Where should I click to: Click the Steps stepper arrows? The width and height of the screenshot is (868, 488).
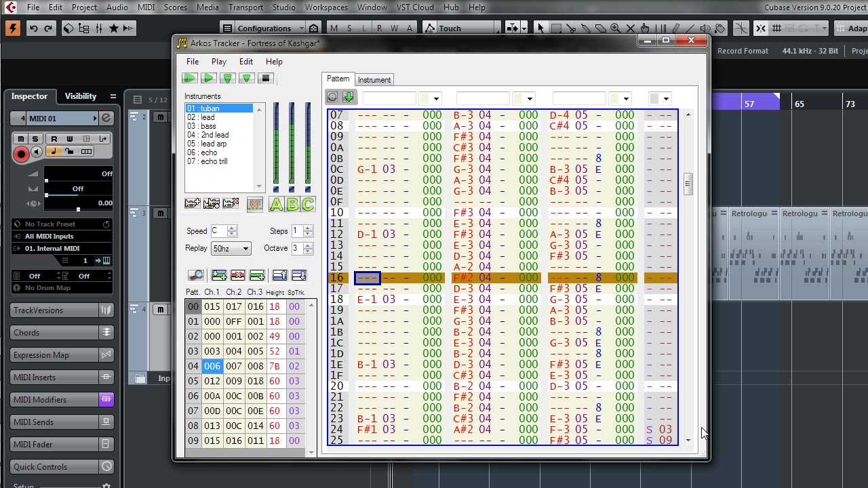click(x=308, y=231)
